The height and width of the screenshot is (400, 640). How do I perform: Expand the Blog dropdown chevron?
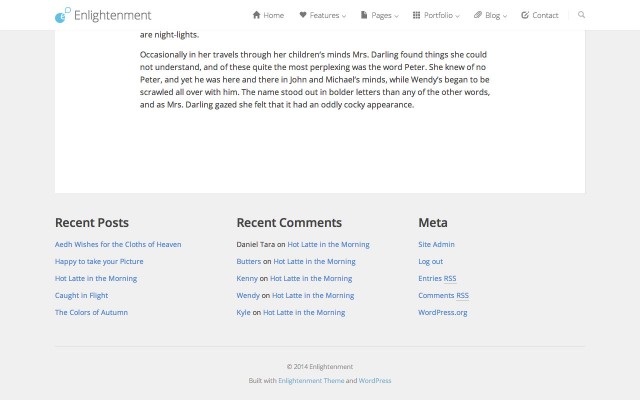pos(505,16)
